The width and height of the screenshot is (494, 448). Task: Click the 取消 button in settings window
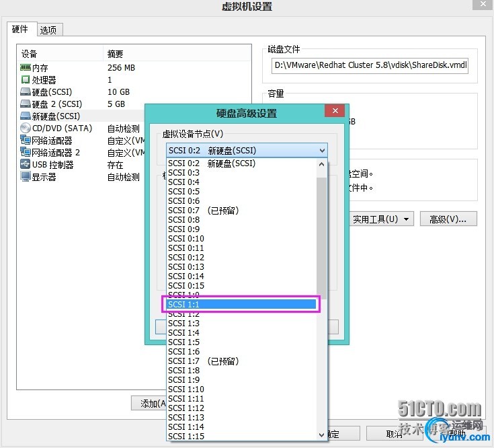tap(394, 434)
